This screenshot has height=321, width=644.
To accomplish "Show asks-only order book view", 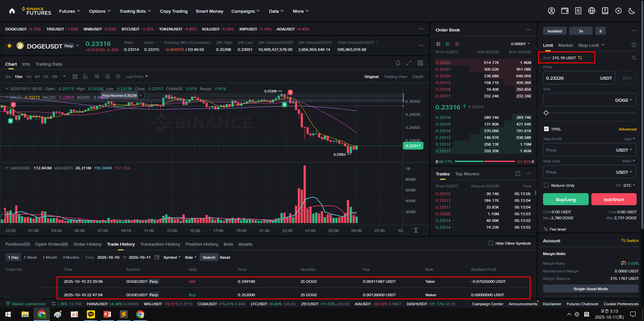I will [x=457, y=44].
